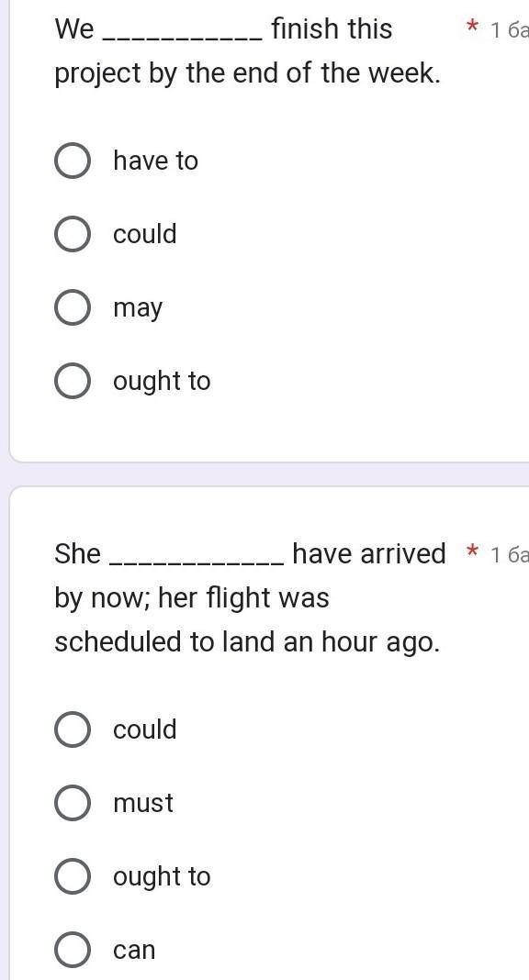Click the points label beside the first question
This screenshot has width=529, height=980.
[510, 30]
